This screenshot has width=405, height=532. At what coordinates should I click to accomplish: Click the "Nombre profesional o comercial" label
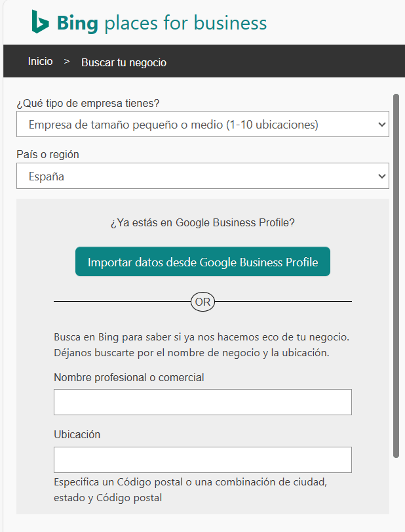click(x=129, y=377)
